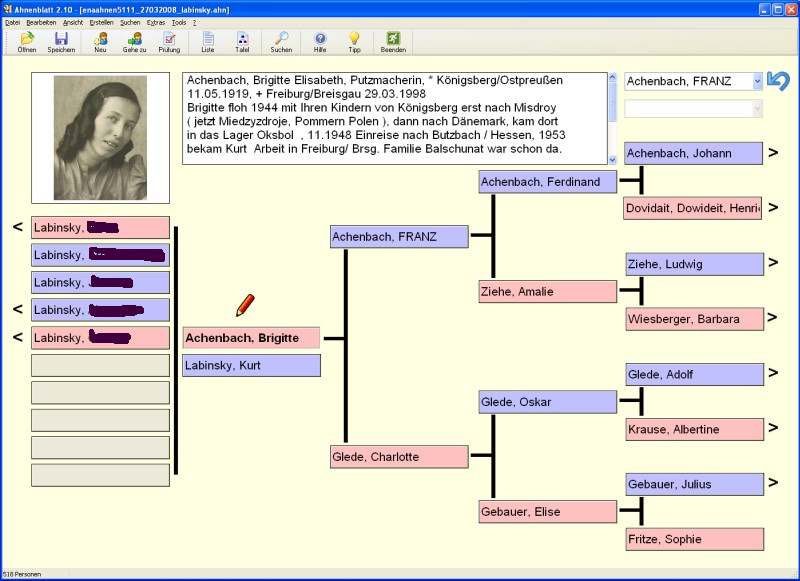
Task: Create new person with Neu icon
Action: click(100, 38)
